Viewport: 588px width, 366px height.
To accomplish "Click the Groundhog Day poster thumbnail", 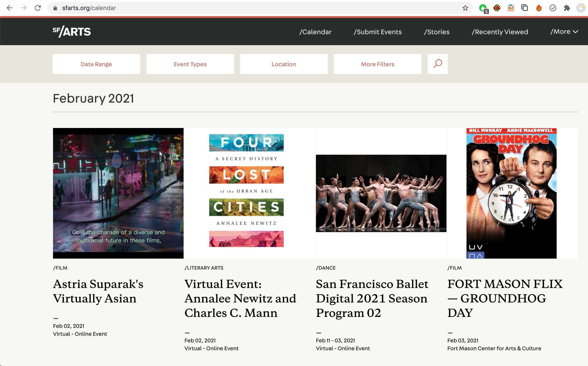I will point(511,193).
